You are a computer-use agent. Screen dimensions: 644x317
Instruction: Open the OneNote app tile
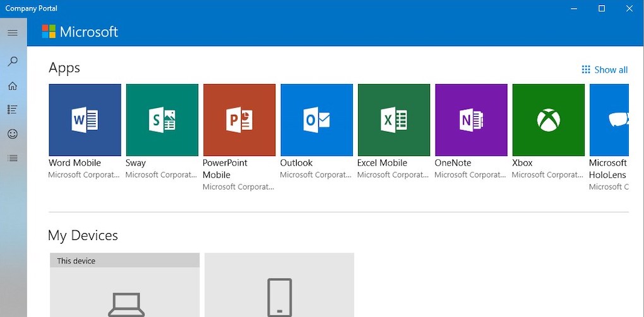tap(471, 120)
